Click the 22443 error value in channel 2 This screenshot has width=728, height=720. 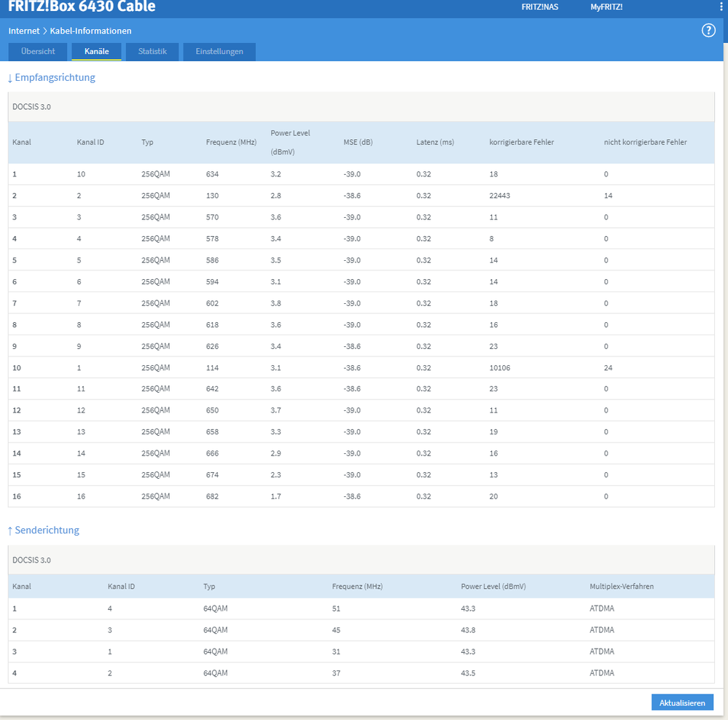click(501, 196)
